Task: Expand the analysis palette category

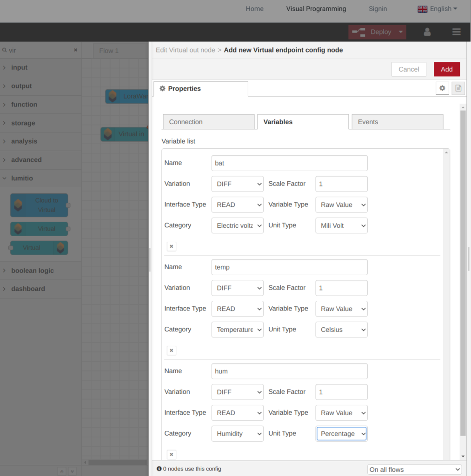Action: point(41,141)
